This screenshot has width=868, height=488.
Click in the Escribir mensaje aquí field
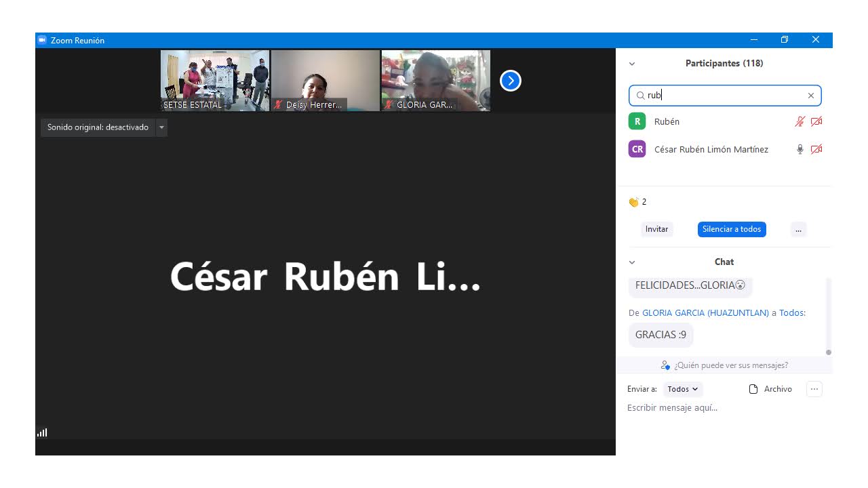pos(726,408)
